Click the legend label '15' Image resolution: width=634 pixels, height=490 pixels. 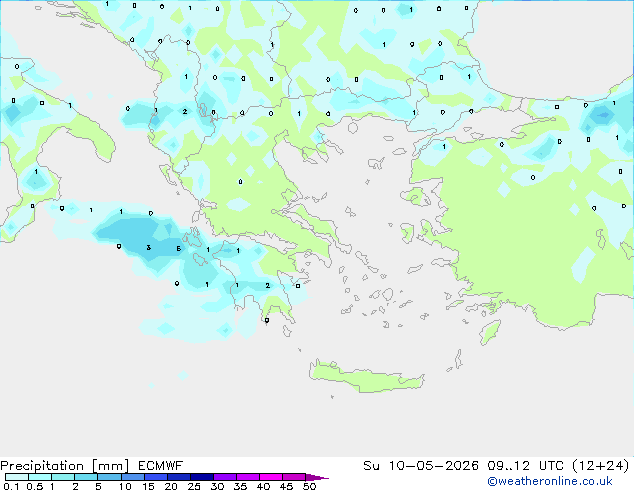tap(148, 486)
